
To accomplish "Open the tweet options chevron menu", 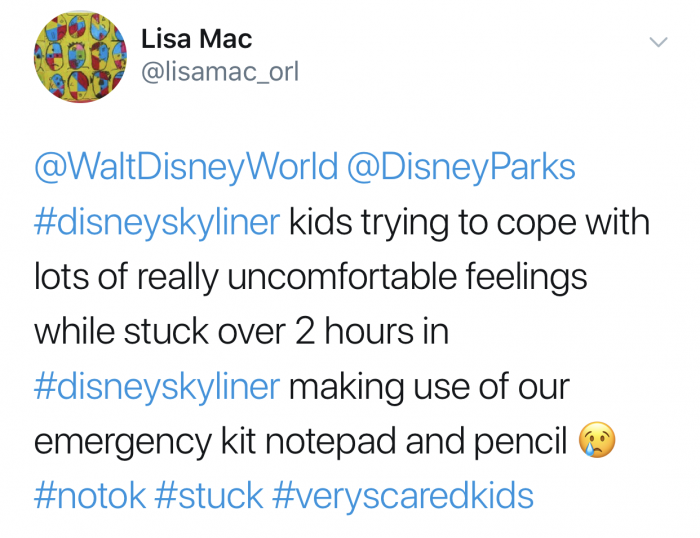I will [x=658, y=42].
